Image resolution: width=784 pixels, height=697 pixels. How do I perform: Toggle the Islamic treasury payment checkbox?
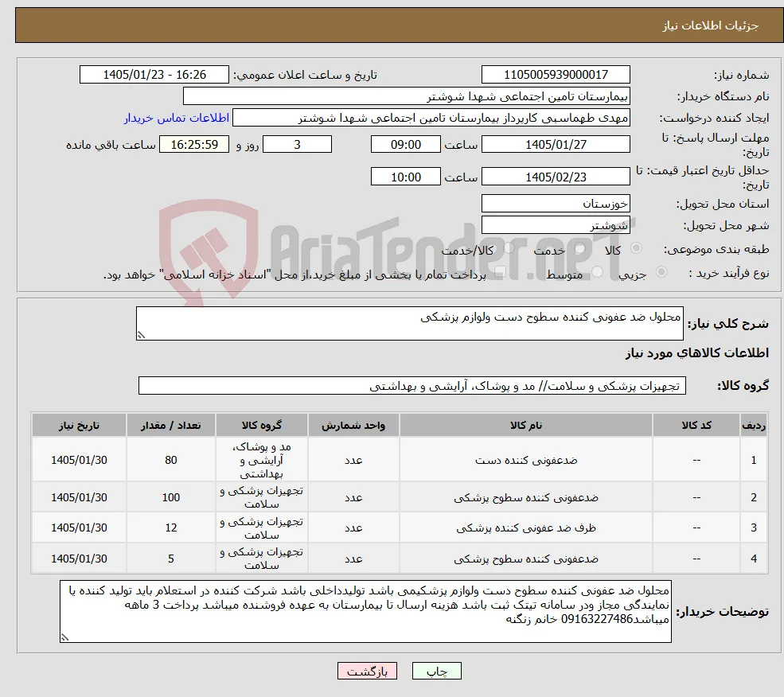click(x=500, y=272)
